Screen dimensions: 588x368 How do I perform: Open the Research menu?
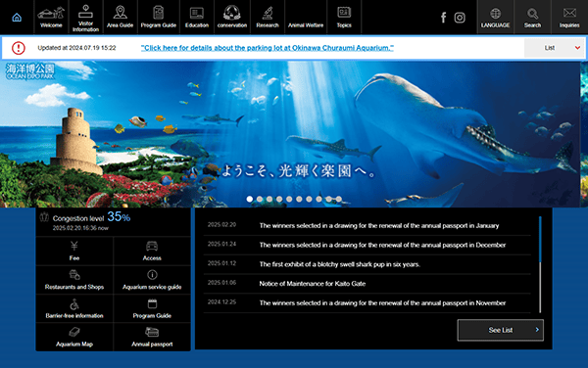pyautogui.click(x=268, y=18)
